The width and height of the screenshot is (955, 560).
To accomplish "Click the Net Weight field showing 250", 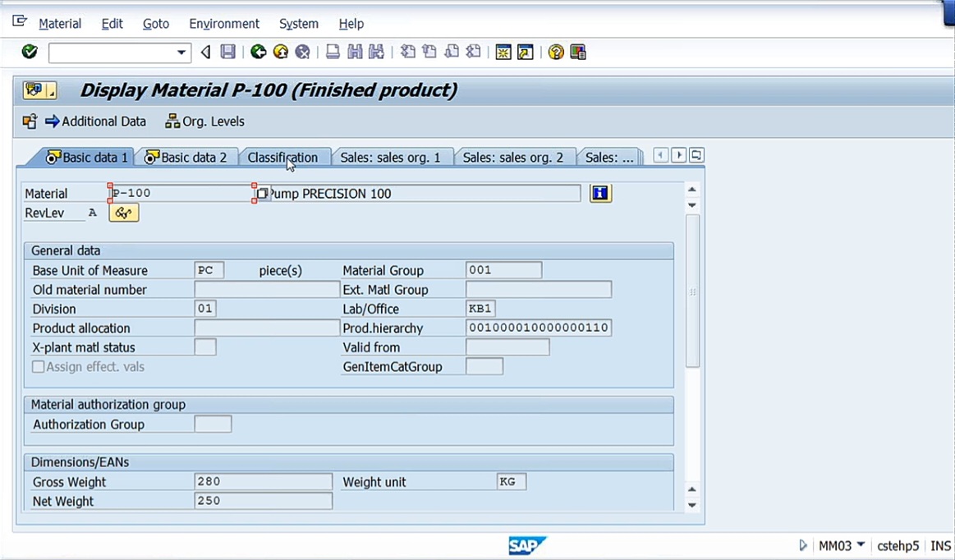I will pyautogui.click(x=263, y=501).
